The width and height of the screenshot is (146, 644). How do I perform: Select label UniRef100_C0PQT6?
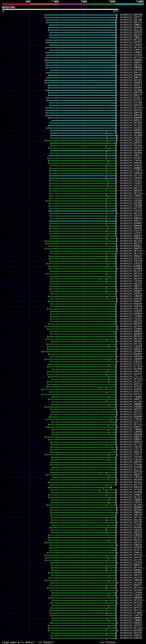point(131,45)
